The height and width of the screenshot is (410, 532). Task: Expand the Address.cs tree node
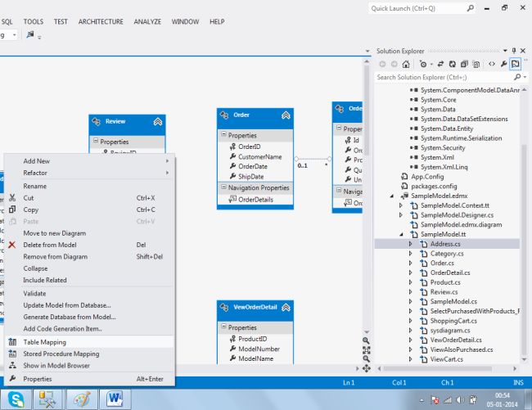coord(411,244)
